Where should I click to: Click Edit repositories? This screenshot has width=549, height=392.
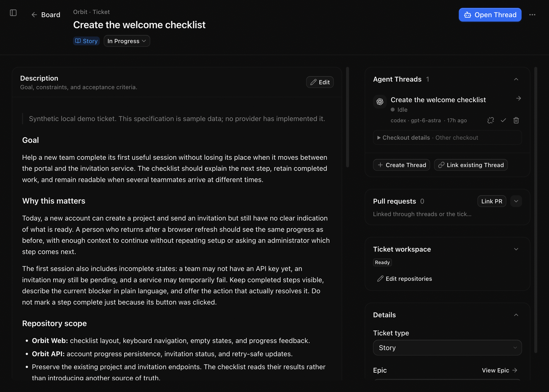coord(404,279)
